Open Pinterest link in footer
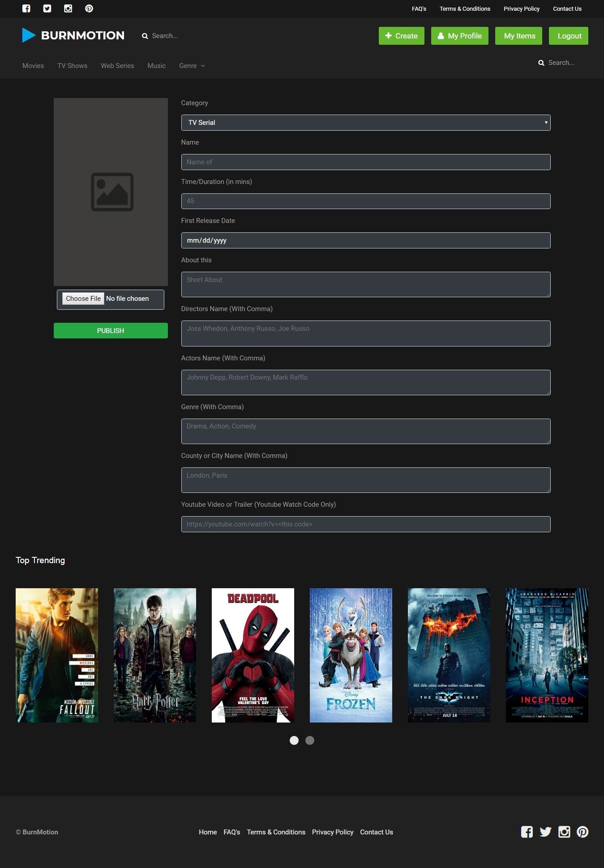The image size is (604, 868). click(583, 832)
